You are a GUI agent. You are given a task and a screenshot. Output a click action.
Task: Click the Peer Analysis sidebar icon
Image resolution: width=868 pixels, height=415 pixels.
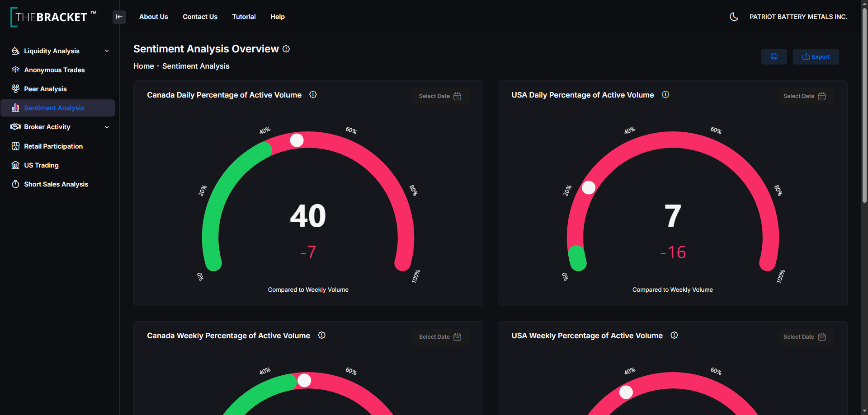[15, 89]
